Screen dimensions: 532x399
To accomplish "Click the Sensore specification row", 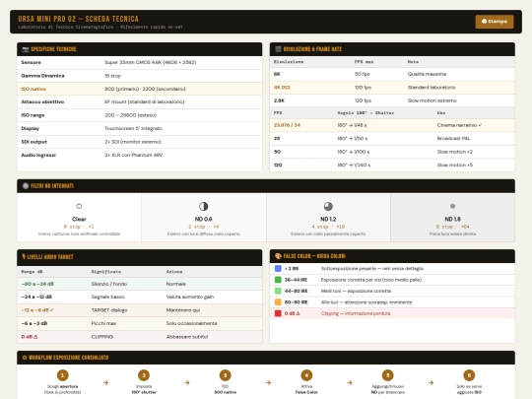I will point(140,62).
